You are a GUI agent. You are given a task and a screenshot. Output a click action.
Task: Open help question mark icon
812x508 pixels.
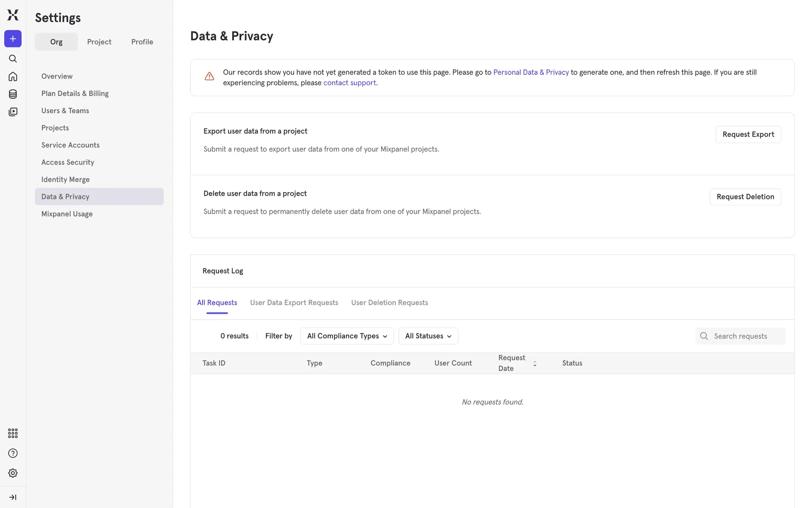click(x=13, y=453)
